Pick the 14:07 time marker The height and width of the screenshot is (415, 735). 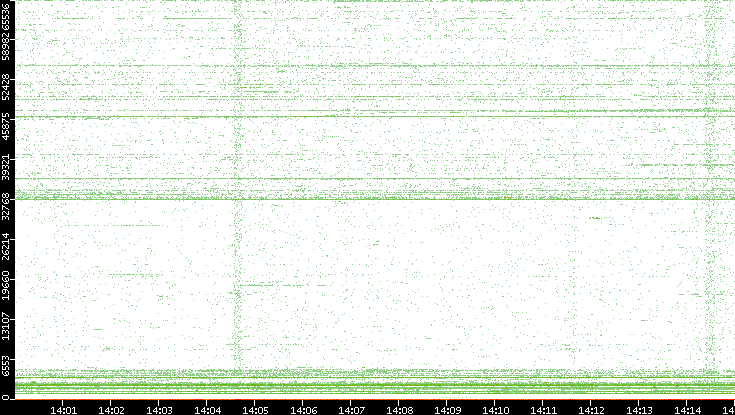[352, 408]
